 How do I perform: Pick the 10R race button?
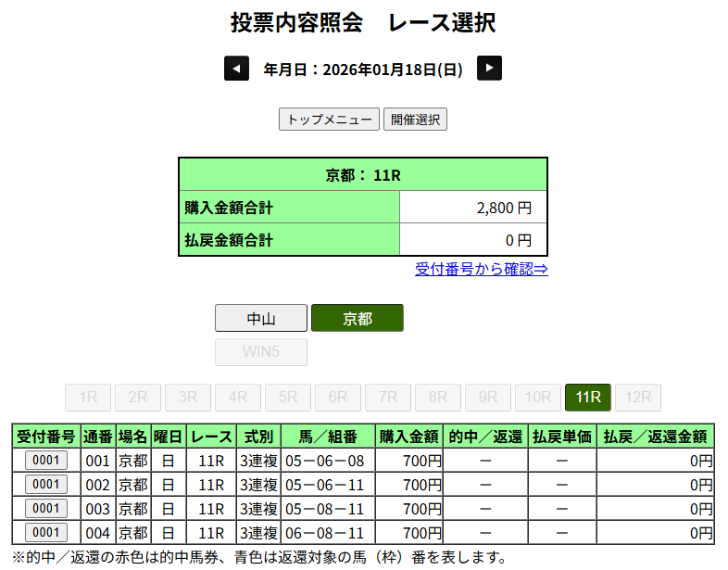(x=538, y=398)
